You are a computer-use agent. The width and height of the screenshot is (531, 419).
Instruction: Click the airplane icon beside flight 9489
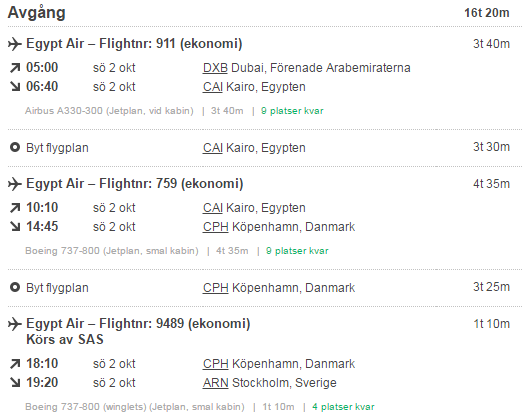15,324
